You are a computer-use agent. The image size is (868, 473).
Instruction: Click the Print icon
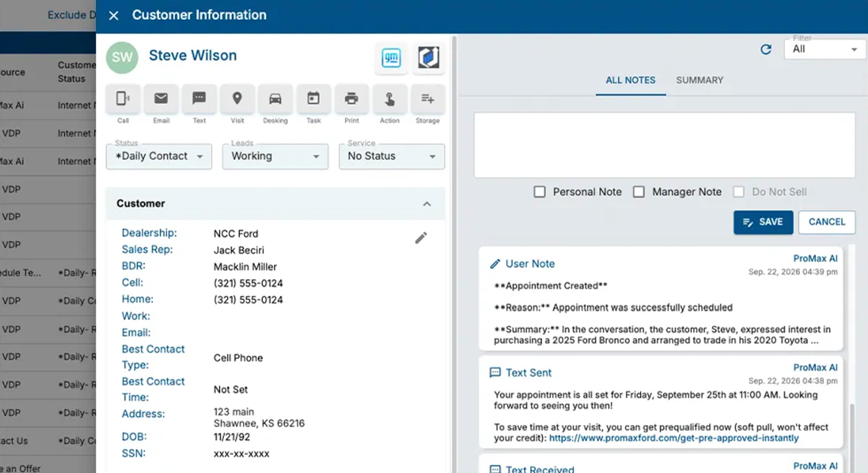[352, 99]
